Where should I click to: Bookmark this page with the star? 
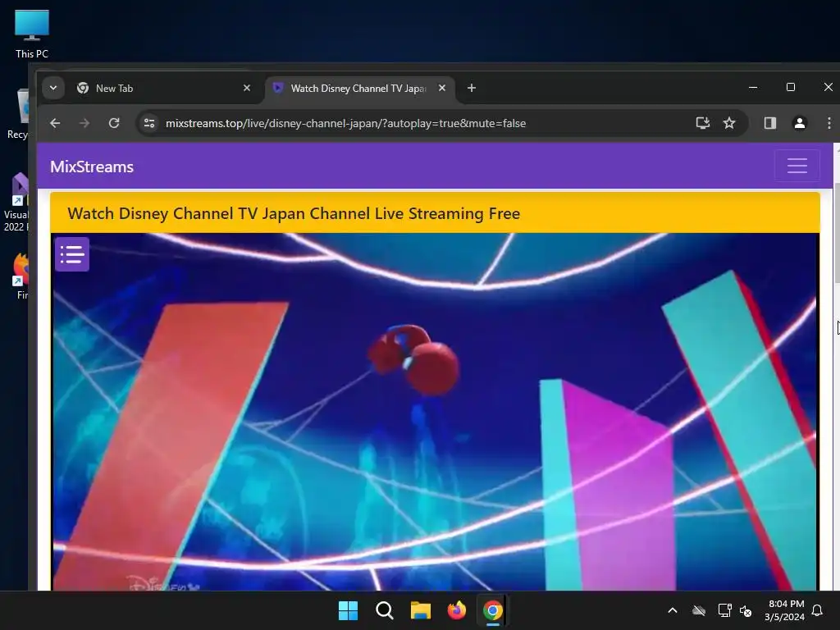point(729,123)
